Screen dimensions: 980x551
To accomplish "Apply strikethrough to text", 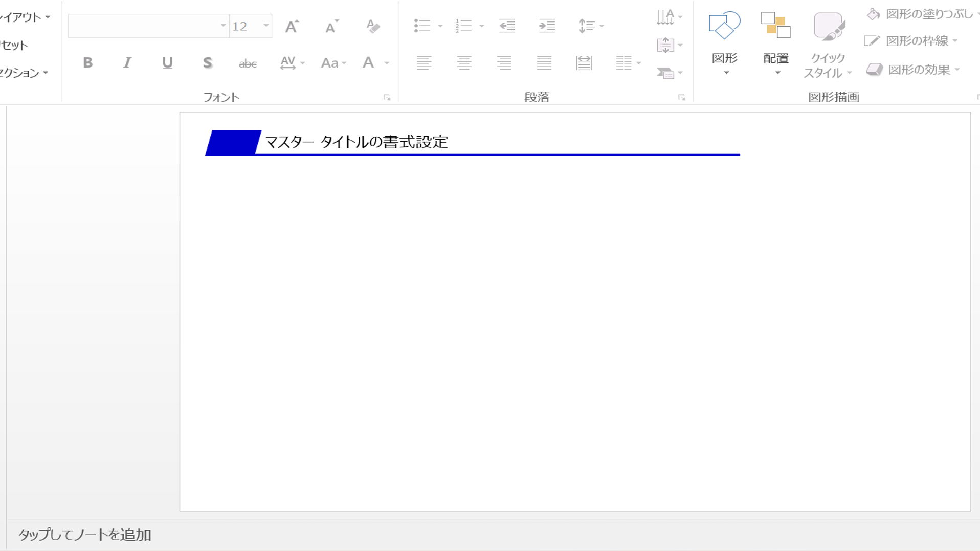I will (x=247, y=62).
